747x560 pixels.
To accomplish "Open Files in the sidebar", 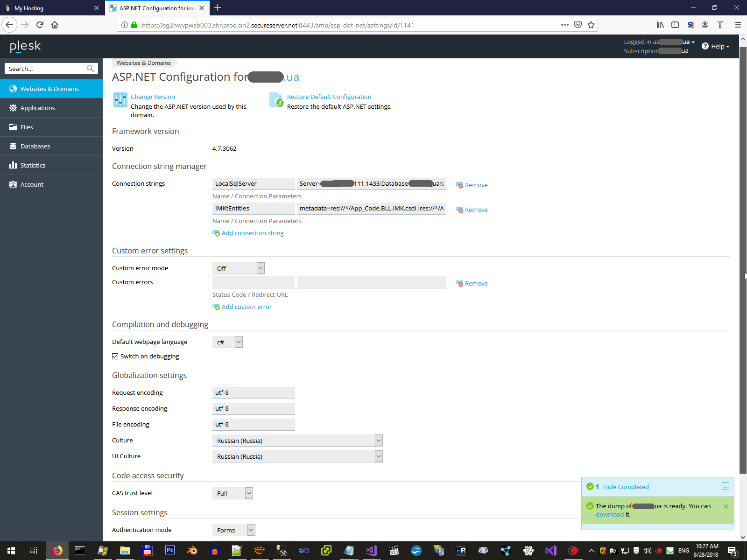I will 51,127.
